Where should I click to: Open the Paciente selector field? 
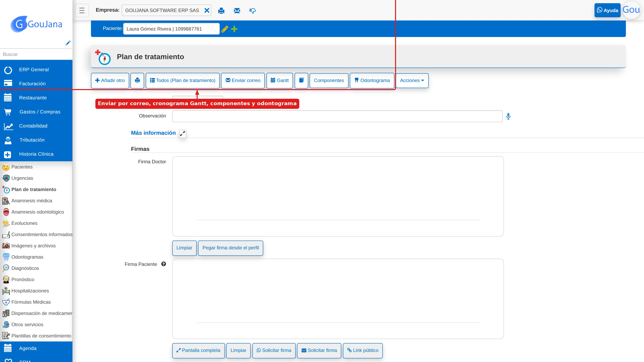click(171, 29)
